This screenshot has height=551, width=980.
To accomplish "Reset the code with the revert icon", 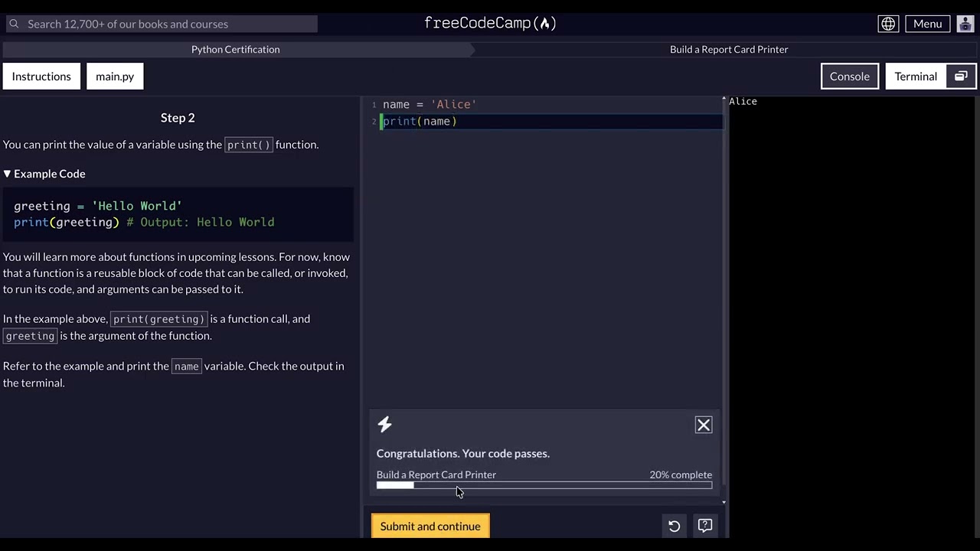I will [x=674, y=527].
